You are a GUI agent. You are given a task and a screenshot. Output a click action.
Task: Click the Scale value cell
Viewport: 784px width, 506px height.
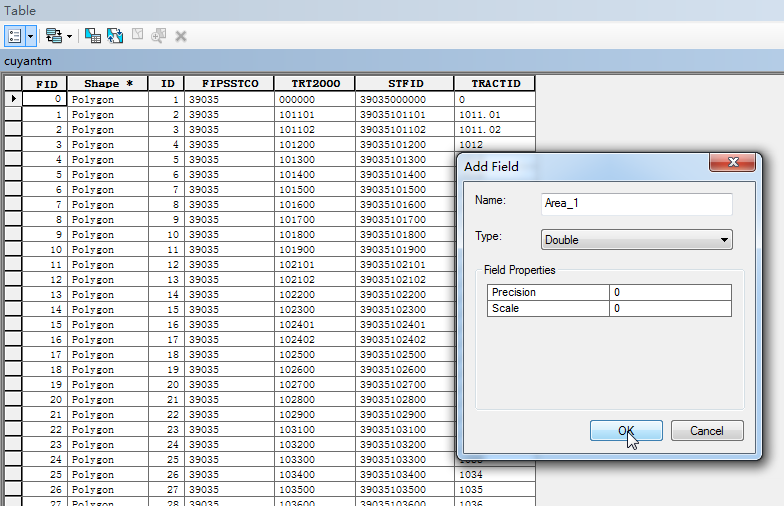(670, 308)
